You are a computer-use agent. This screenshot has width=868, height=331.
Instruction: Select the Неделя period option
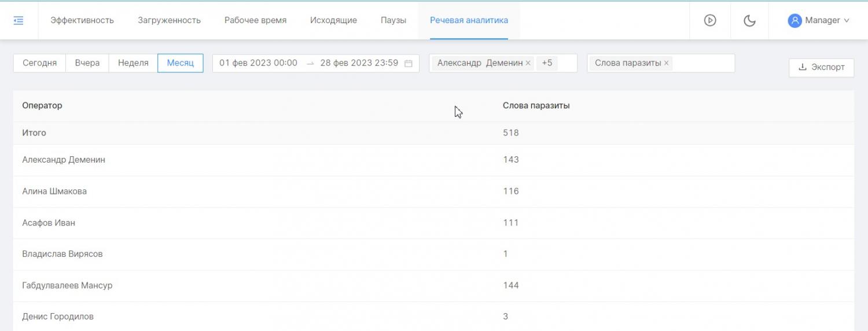click(x=133, y=63)
